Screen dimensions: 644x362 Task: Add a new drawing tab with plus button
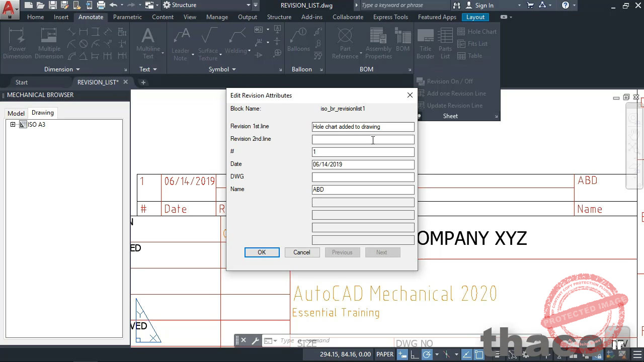143,82
